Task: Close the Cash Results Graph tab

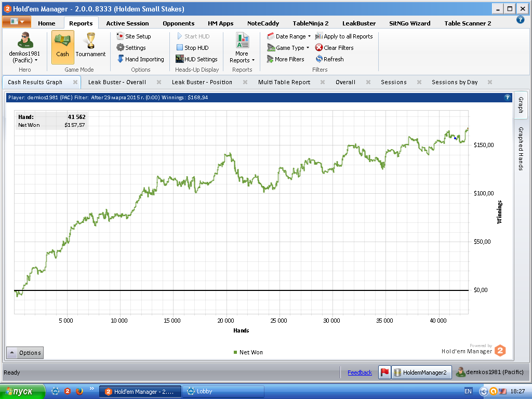Action: [75, 82]
